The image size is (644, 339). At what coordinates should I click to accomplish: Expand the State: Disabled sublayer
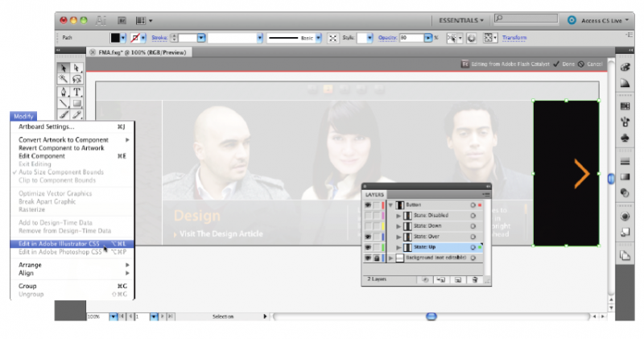pos(398,215)
